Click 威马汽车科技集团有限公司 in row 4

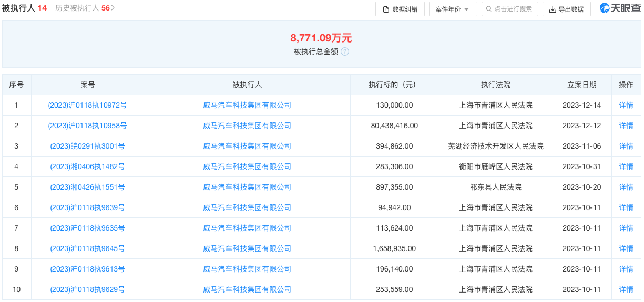pyautogui.click(x=247, y=166)
